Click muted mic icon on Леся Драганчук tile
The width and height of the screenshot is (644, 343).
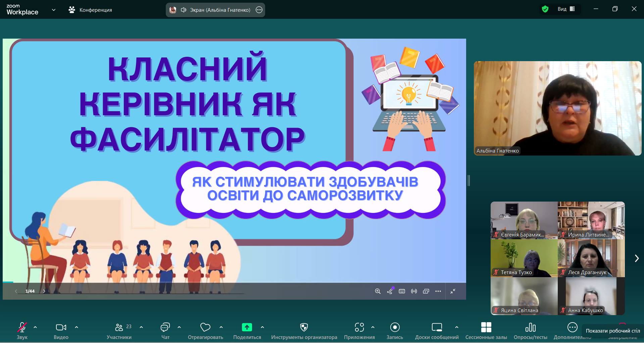click(563, 272)
